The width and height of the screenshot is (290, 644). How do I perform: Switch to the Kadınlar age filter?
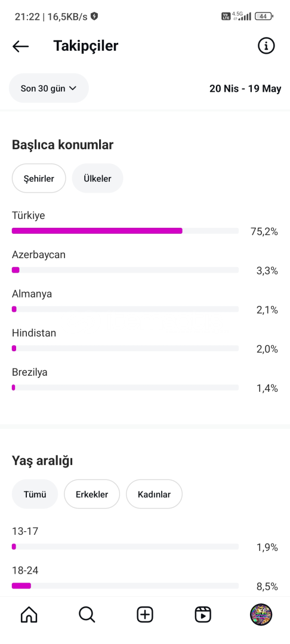click(x=154, y=494)
